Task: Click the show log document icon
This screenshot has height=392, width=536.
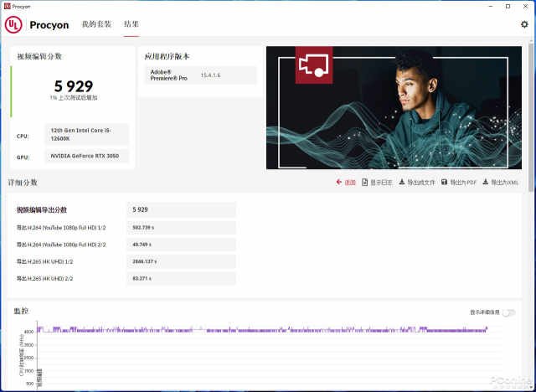Action: click(x=364, y=182)
